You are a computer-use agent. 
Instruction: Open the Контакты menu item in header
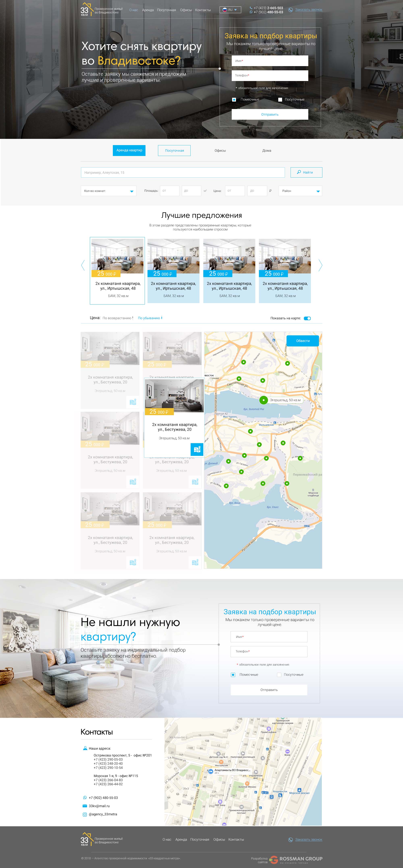pyautogui.click(x=203, y=10)
